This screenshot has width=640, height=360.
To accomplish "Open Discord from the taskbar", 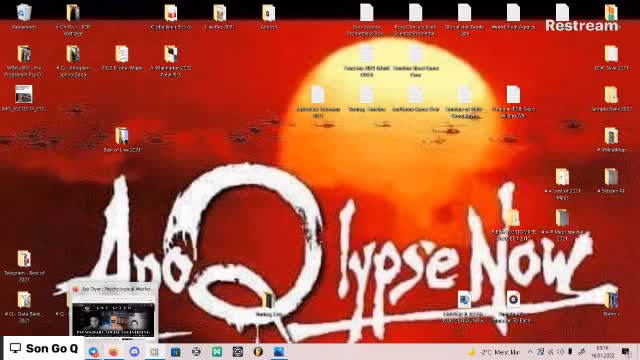I will tap(134, 351).
